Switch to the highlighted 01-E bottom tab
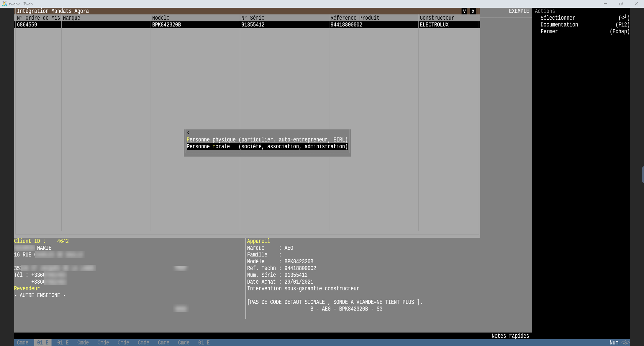644x346 pixels. [43, 342]
